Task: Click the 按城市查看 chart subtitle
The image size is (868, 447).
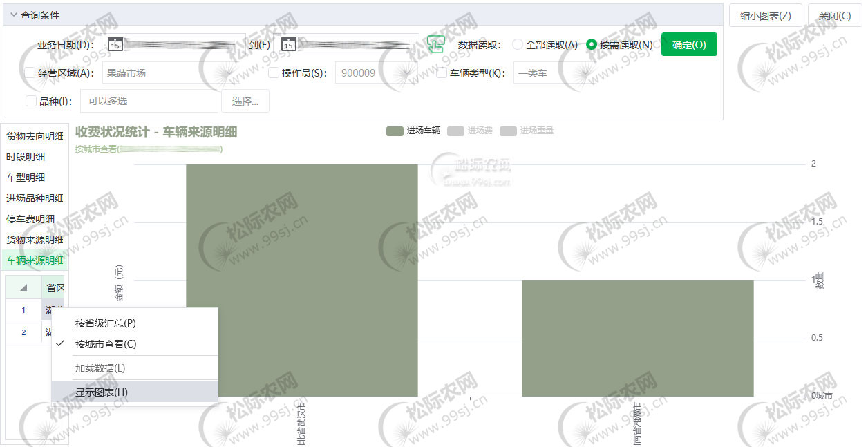Action: [149, 149]
